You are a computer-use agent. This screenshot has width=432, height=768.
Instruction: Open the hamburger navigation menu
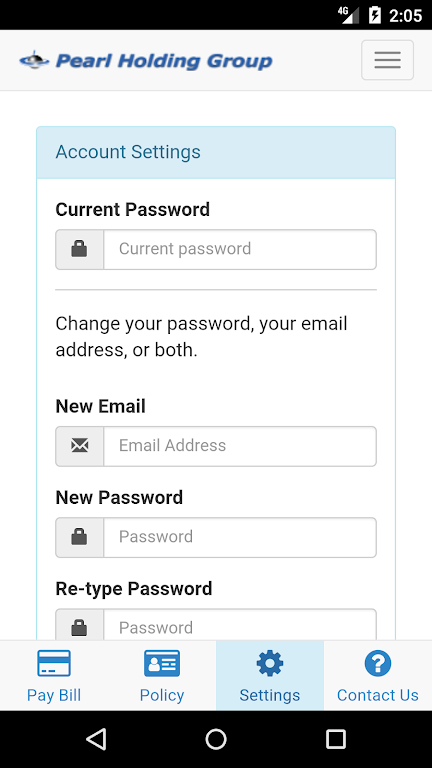tap(387, 60)
